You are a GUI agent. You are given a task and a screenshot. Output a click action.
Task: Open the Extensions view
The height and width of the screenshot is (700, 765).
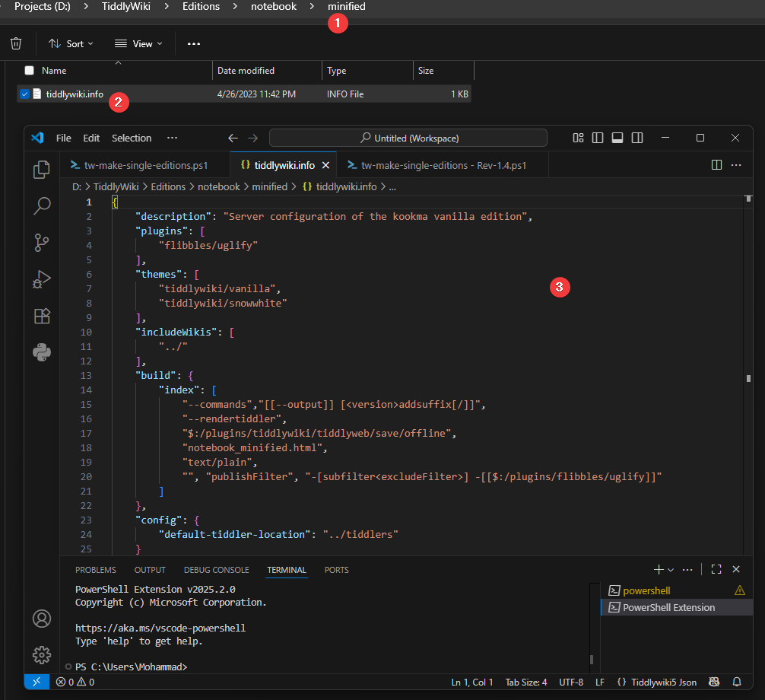[x=42, y=316]
